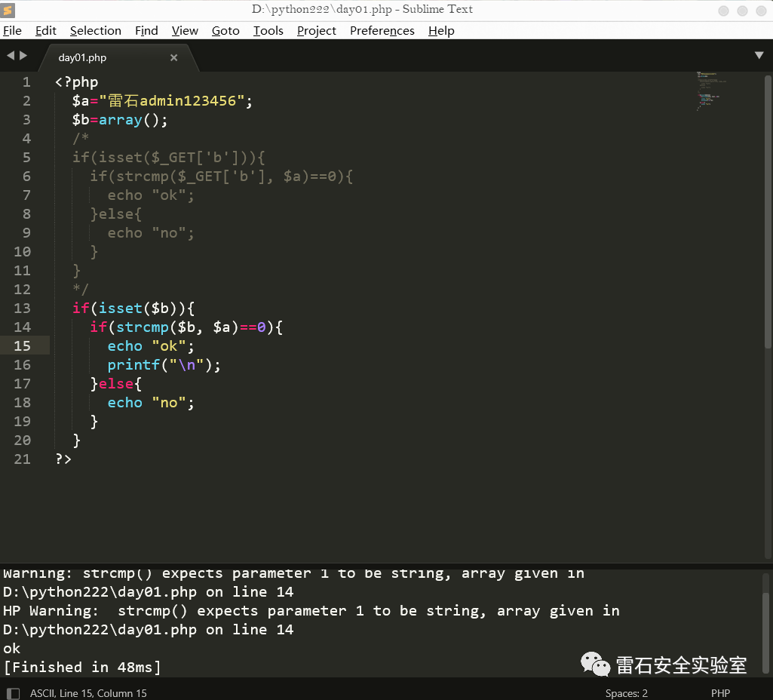Click line number 13 in gutter
Image resolution: width=773 pixels, height=700 pixels.
(x=23, y=309)
